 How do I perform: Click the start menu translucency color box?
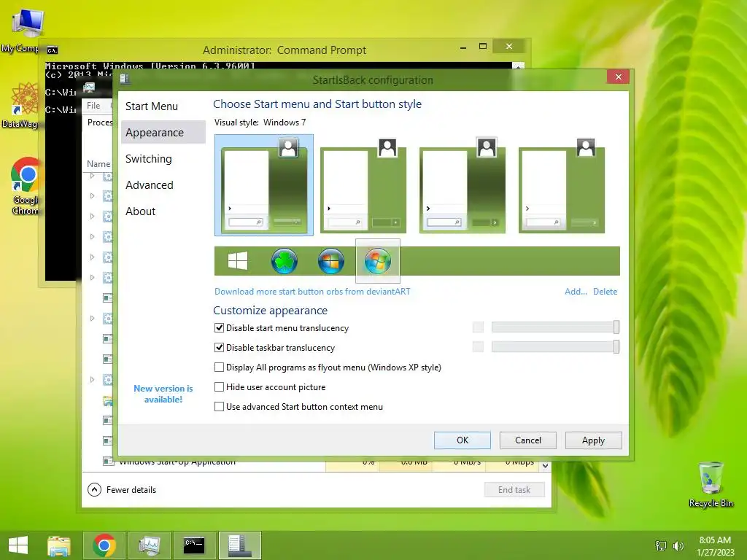click(x=478, y=327)
